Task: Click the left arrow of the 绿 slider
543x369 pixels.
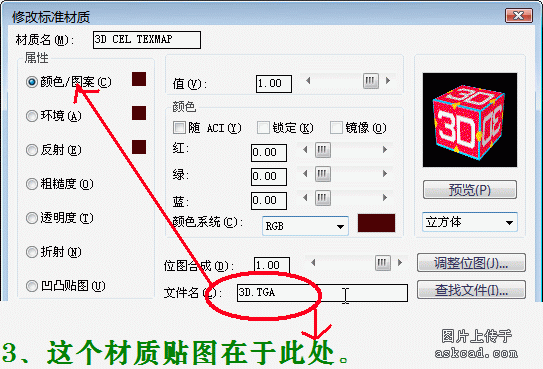Action: 305,173
